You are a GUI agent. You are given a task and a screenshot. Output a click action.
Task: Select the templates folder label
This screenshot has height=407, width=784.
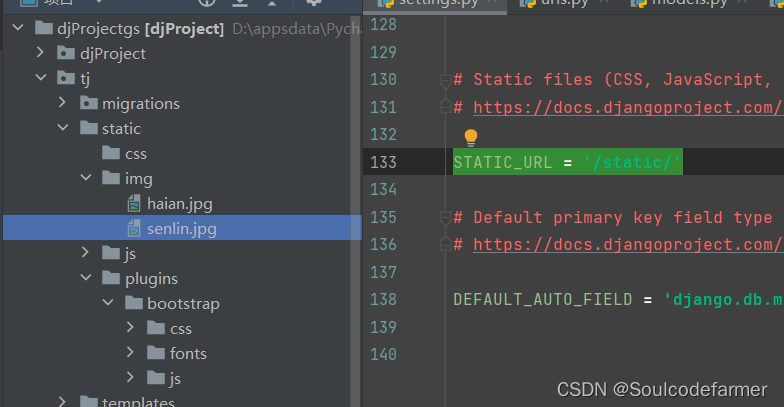click(138, 401)
